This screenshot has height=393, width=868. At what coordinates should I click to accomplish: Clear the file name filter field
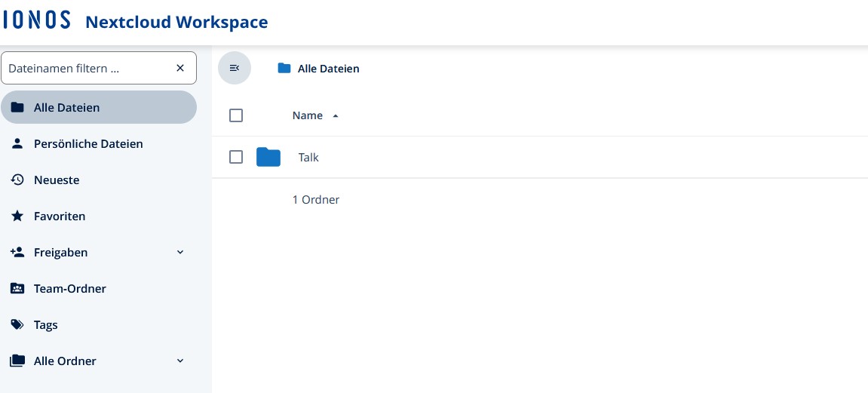pyautogui.click(x=180, y=68)
